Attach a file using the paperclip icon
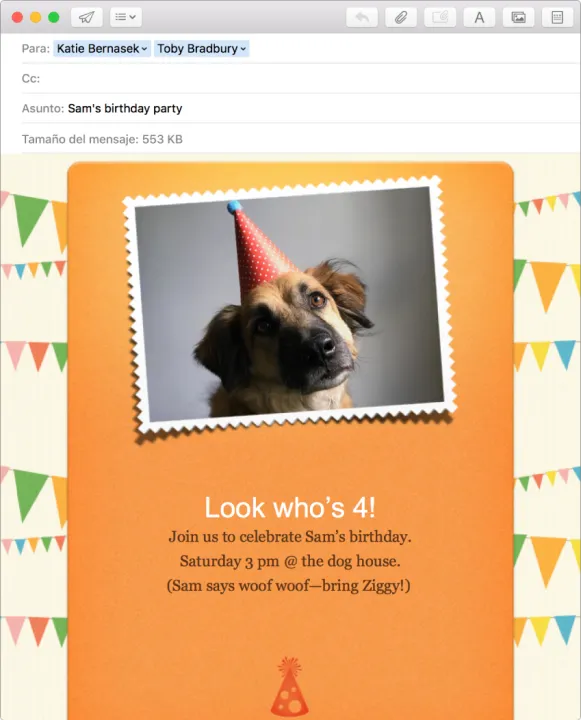The height and width of the screenshot is (720, 581). [x=401, y=17]
